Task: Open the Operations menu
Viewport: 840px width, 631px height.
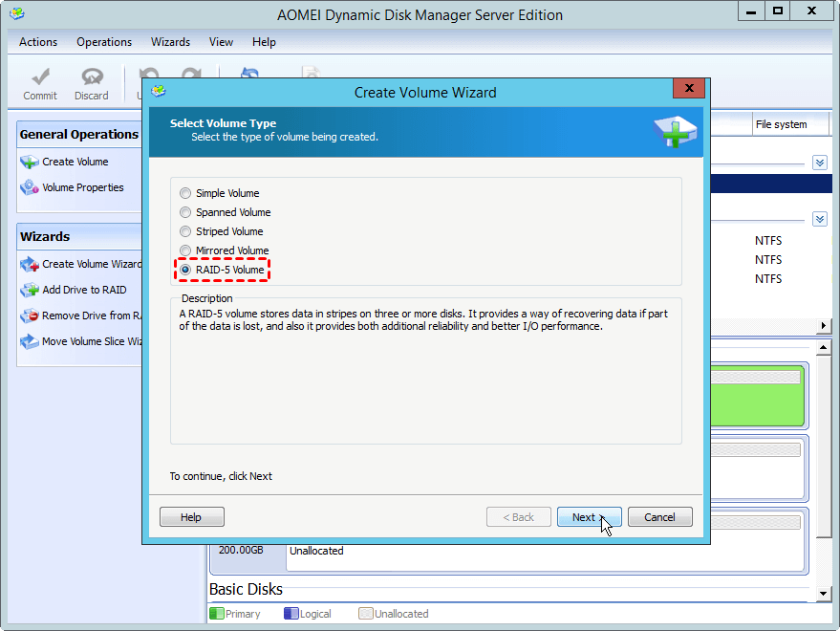Action: click(104, 42)
